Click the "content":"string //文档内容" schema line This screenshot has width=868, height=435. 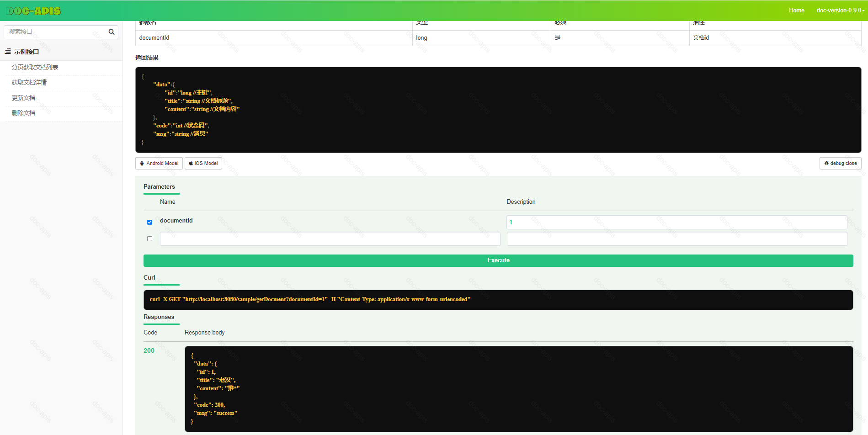pyautogui.click(x=202, y=109)
